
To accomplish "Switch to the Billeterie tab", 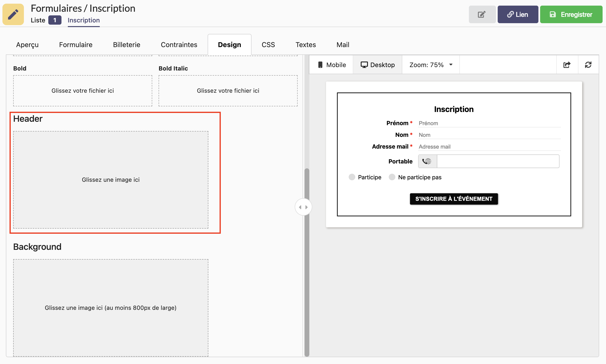I will [127, 45].
